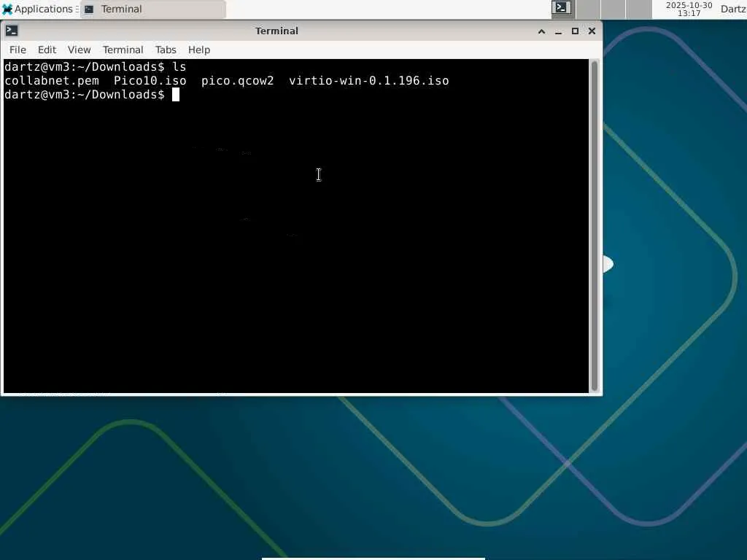This screenshot has height=560, width=747.
Task: Maximize the Terminal window
Action: click(575, 31)
